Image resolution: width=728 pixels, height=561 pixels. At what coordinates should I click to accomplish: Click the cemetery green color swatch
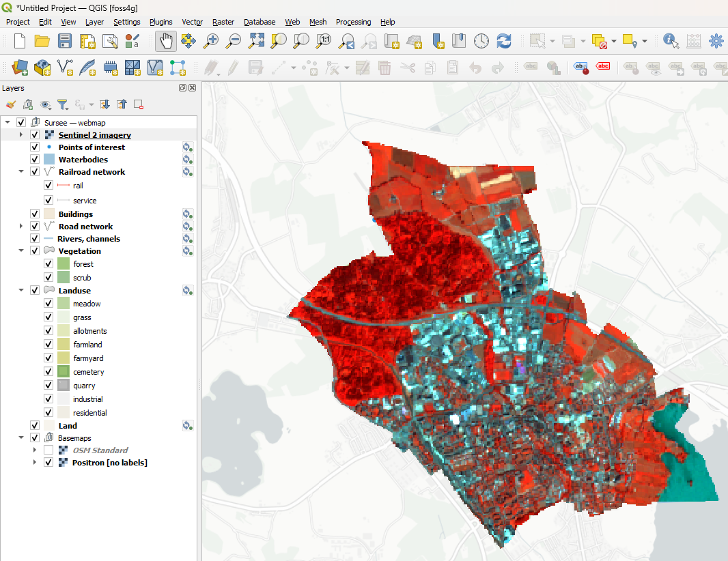click(x=64, y=372)
